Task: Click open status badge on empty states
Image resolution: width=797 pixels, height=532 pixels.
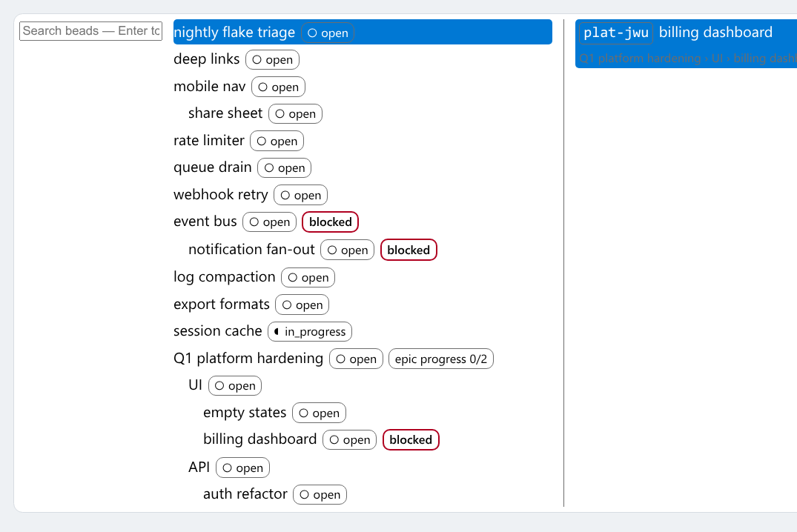Action: click(320, 413)
